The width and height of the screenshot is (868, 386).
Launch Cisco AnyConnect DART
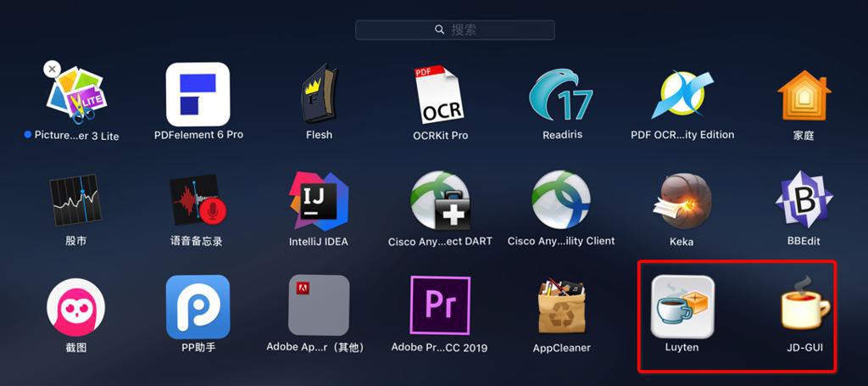tap(440, 200)
